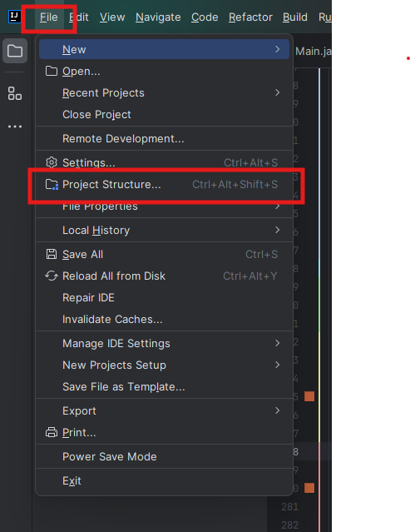This screenshot has width=410, height=532.
Task: Open Project Structure... dialog
Action: tap(164, 184)
